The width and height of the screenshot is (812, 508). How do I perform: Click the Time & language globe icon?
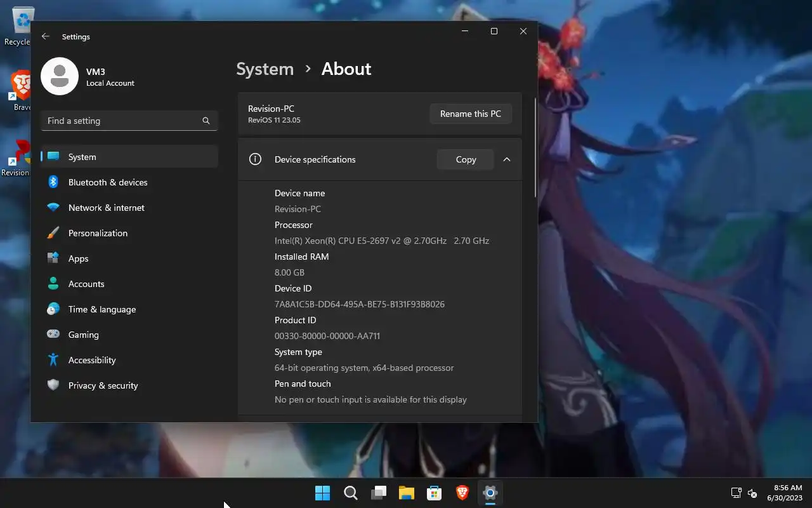53,309
